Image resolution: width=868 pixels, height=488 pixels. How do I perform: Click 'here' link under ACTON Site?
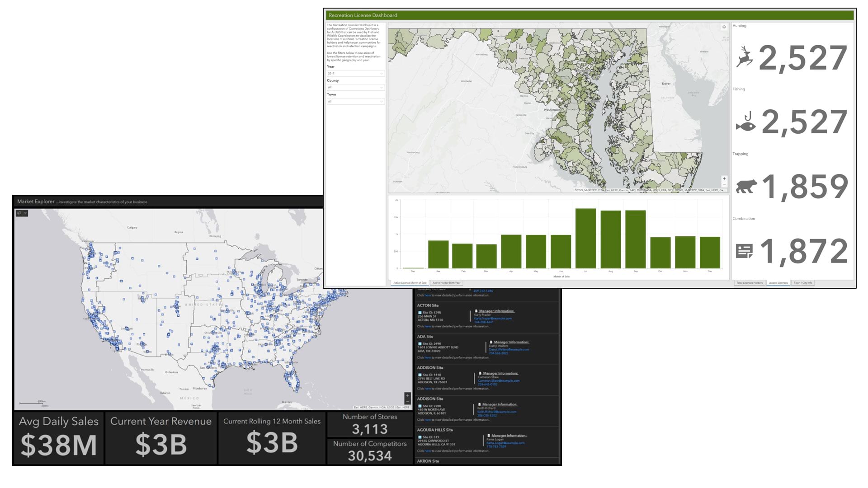(427, 326)
